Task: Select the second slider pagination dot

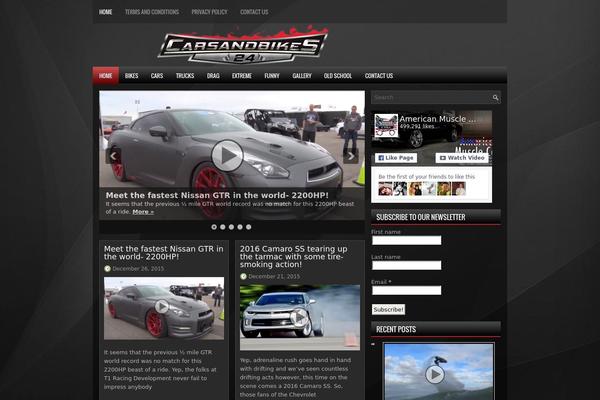Action: [x=223, y=227]
